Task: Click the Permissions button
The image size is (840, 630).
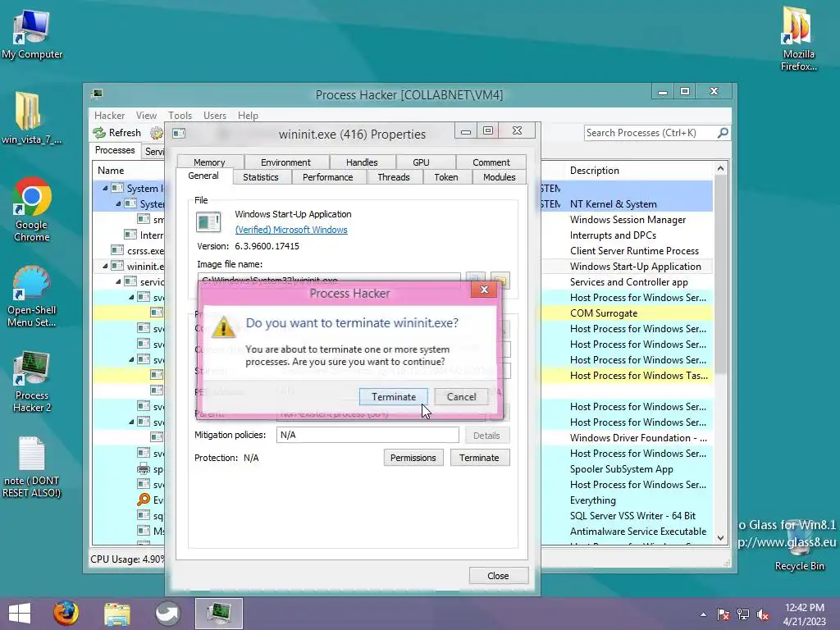Action: [413, 458]
